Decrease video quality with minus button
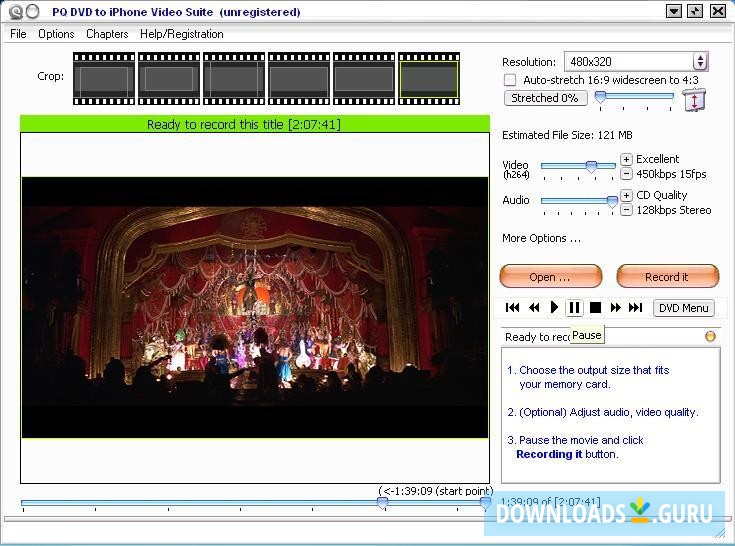The height and width of the screenshot is (546, 735). point(626,174)
